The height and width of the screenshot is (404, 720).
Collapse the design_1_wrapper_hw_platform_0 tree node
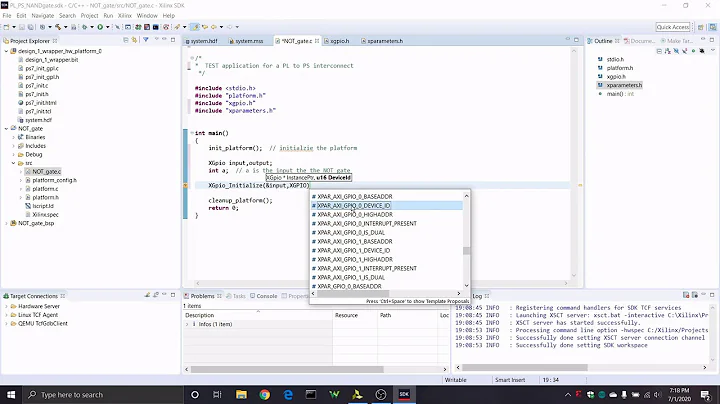6,51
